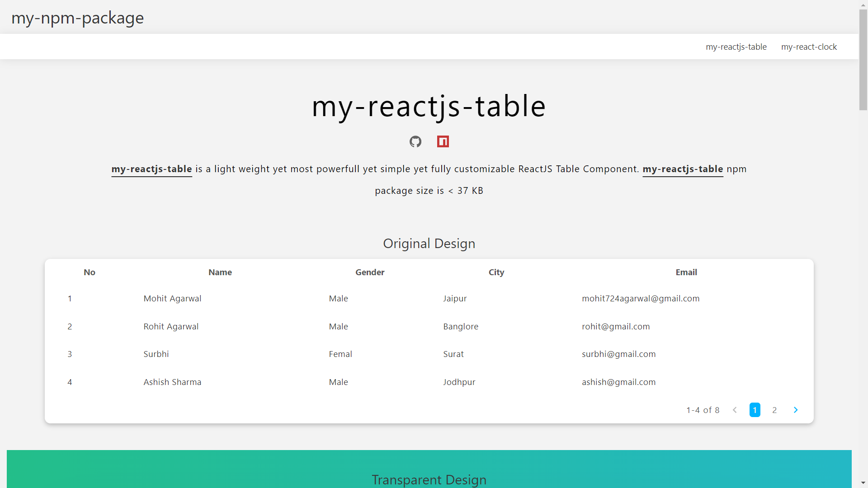Go to previous page arrow

pyautogui.click(x=735, y=410)
